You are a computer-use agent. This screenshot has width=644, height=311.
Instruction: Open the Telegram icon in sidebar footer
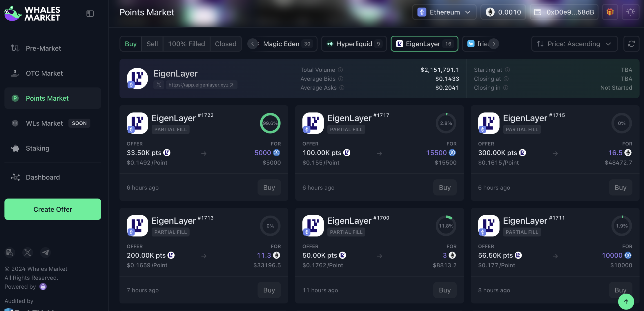click(46, 253)
